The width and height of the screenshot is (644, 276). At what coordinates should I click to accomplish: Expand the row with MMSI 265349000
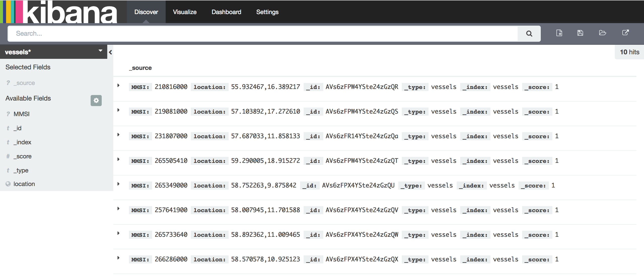coord(118,184)
